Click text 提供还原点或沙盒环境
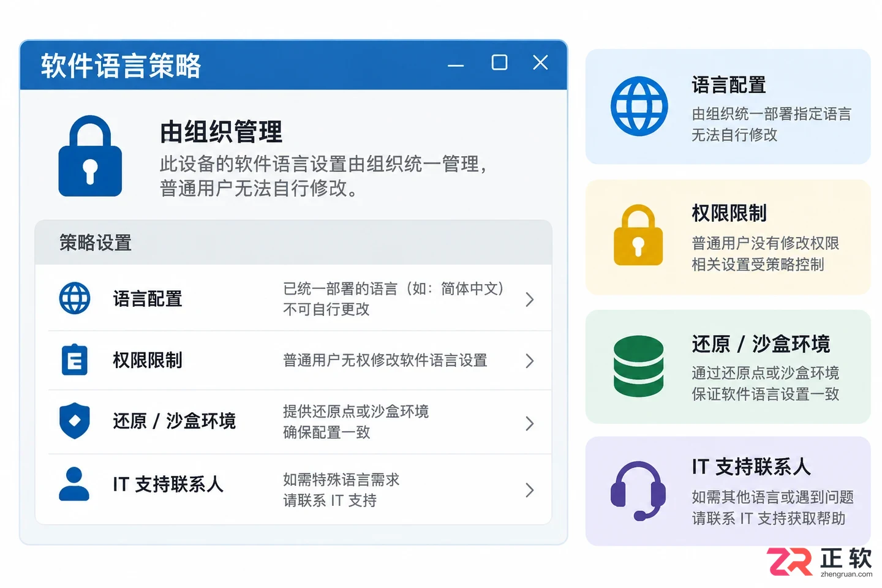Screen dimensions: 882x588 click(x=356, y=411)
